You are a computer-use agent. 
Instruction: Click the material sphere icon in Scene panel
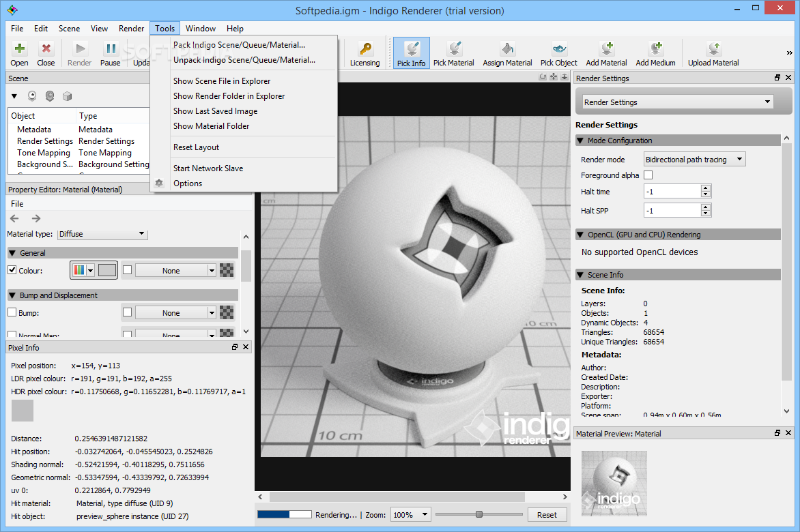pos(50,95)
